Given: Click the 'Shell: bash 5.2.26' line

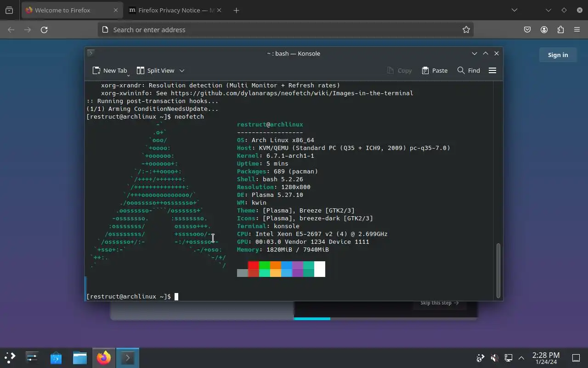Looking at the screenshot, I should pos(270,179).
